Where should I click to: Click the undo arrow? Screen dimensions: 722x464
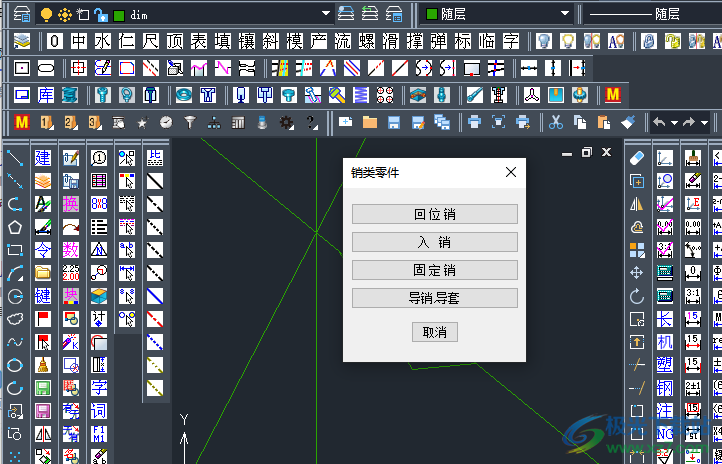pyautogui.click(x=659, y=122)
